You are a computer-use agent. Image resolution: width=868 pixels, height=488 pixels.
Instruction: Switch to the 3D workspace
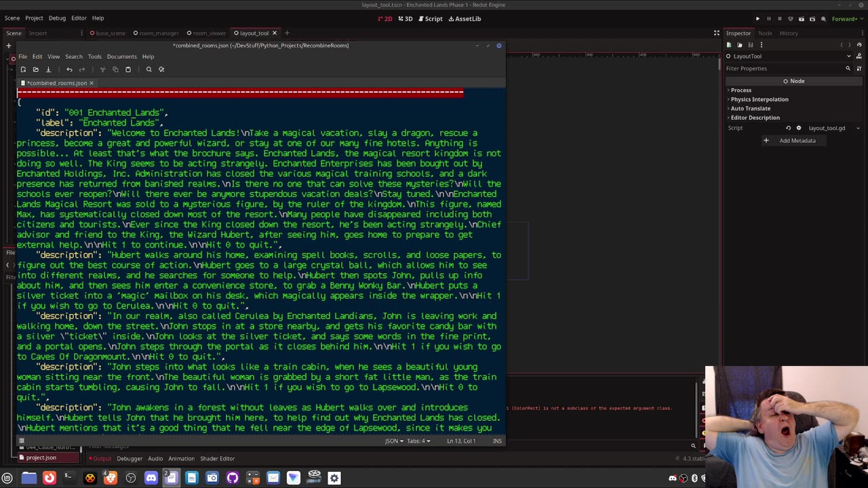coord(405,19)
